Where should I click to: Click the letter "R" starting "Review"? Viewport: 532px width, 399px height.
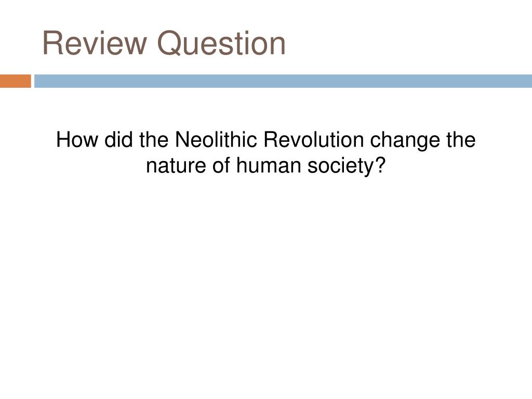pos(53,44)
